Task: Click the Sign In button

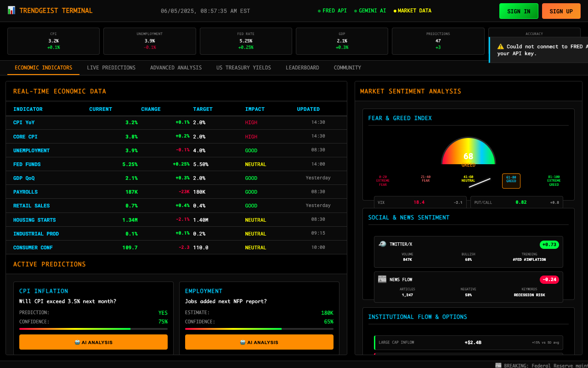Action: 519,11
